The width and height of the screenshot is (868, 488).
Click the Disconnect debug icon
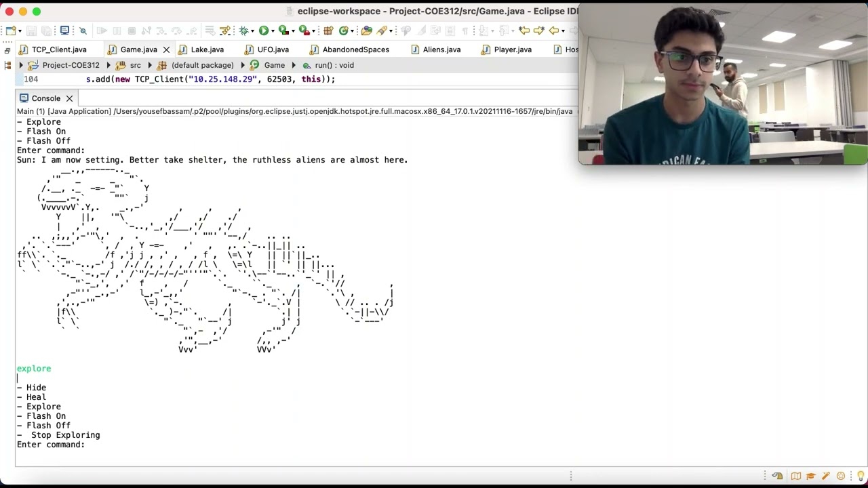pos(146,30)
